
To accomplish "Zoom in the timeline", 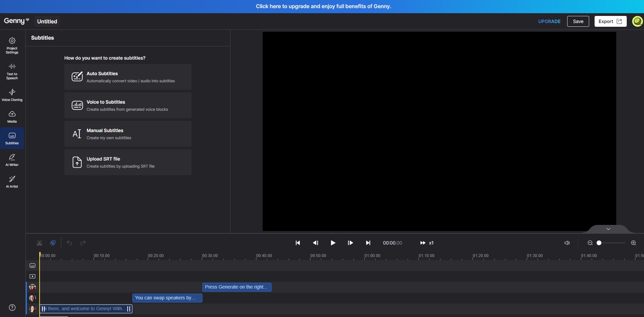I will [x=634, y=243].
